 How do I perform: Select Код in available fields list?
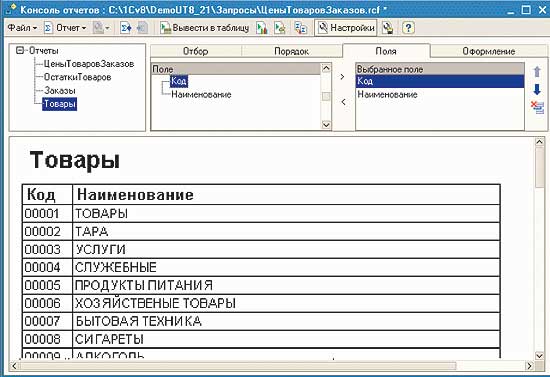tap(179, 81)
